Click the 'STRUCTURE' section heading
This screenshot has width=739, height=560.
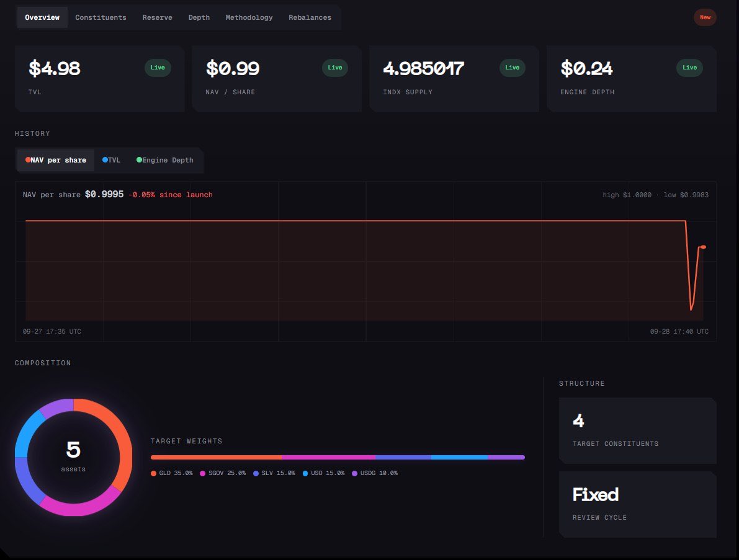581,383
